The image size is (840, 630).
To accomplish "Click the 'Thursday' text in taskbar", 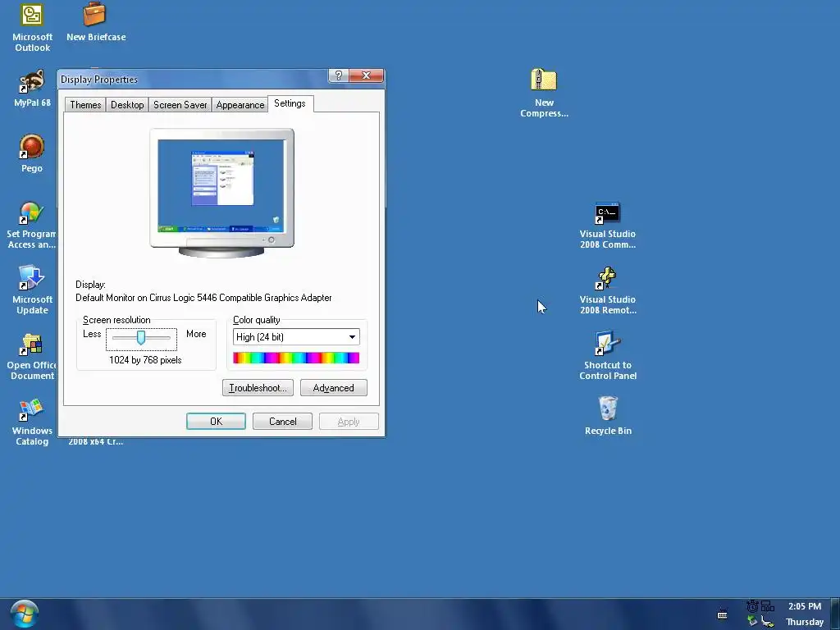I will (x=805, y=622).
